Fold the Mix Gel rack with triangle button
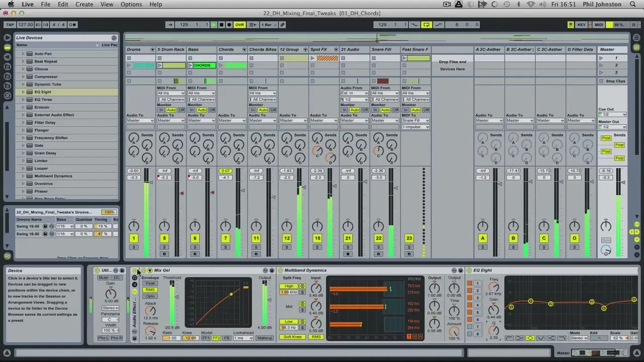This screenshot has width=644, height=362. pos(149,270)
